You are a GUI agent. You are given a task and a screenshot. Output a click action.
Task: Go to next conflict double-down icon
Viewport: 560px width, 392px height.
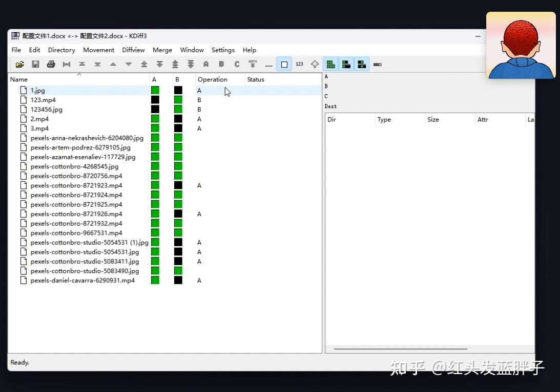click(160, 64)
